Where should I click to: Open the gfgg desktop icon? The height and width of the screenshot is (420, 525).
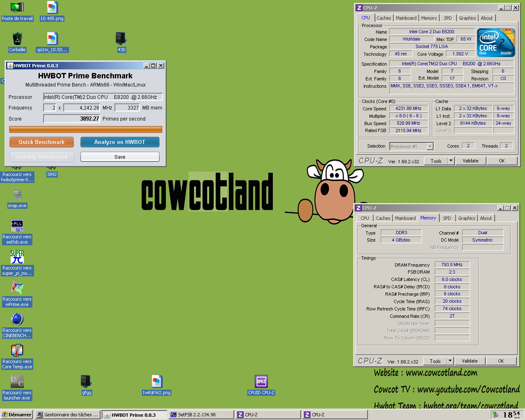coord(86,381)
